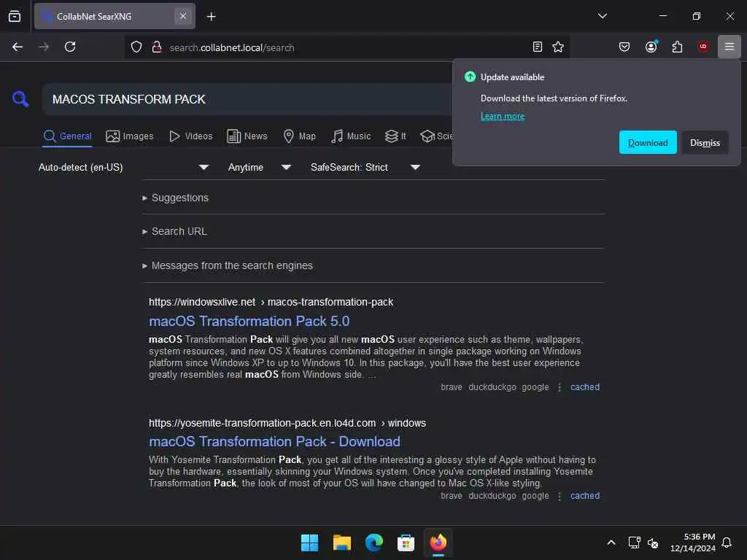This screenshot has width=747, height=560.
Task: Open the notifications bell icon
Action: 727,542
